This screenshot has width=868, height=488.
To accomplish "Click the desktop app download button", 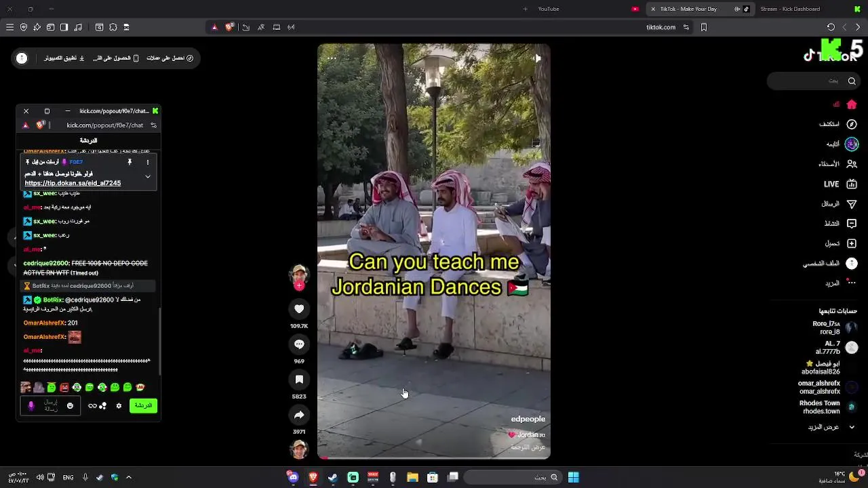I will [x=64, y=58].
